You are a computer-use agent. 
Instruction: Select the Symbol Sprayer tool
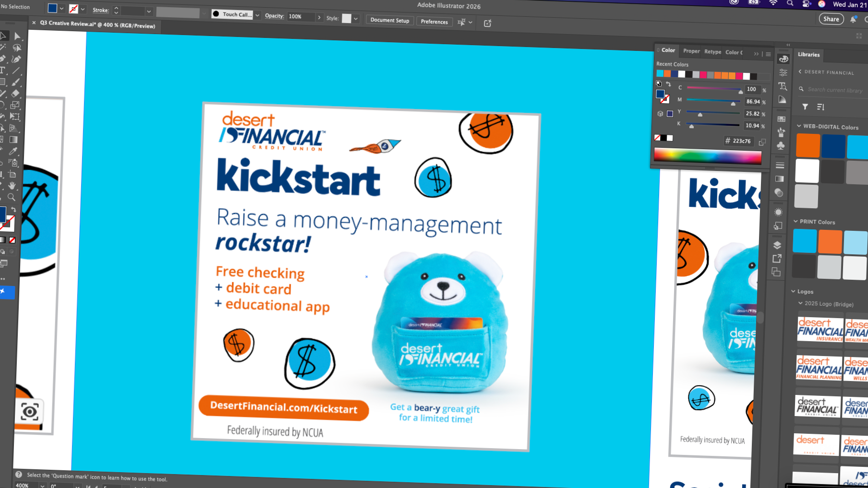(x=13, y=163)
